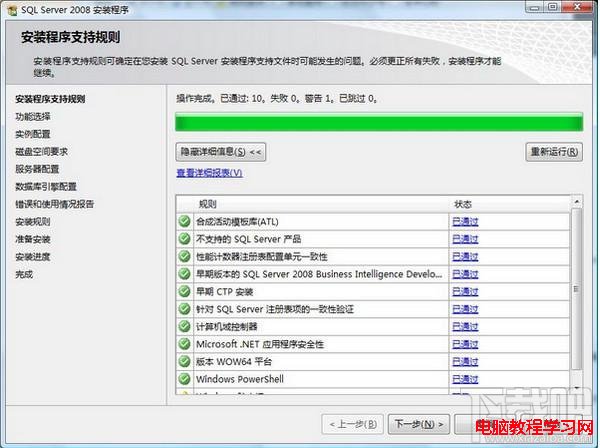
Task: Click the check icon for 针对 SQL Server 注册表项的一致性验证
Action: click(x=184, y=309)
